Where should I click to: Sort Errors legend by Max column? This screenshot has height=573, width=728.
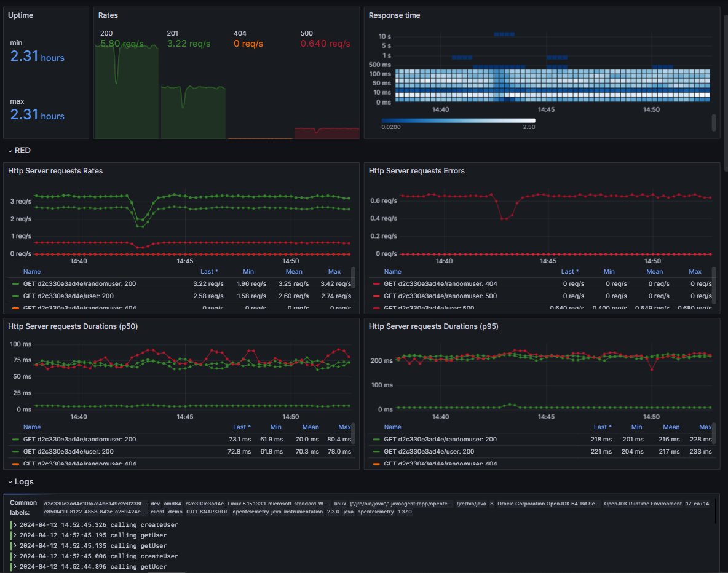pos(695,271)
